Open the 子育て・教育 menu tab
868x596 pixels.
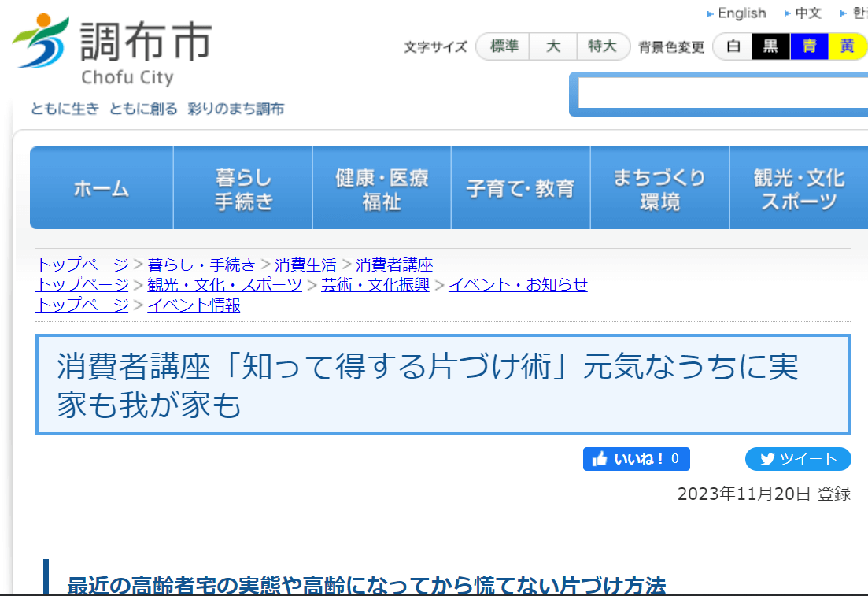(x=520, y=188)
